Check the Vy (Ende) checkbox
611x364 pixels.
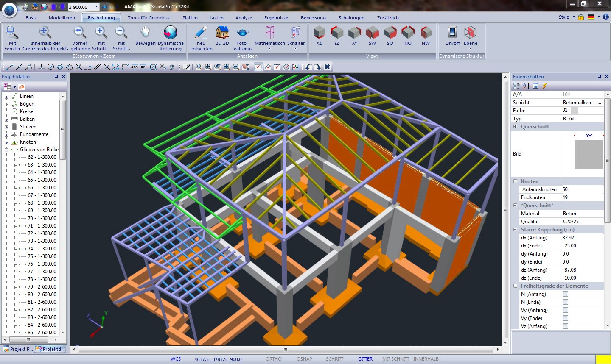click(x=565, y=318)
